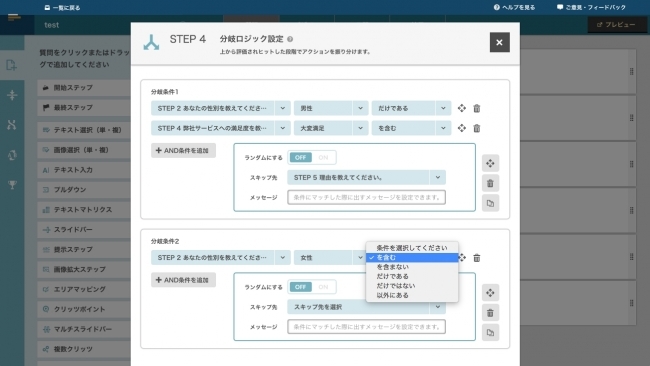Click copy icon beside 分岐条件2 action box
Viewport: 650px width, 366px height.
click(490, 332)
